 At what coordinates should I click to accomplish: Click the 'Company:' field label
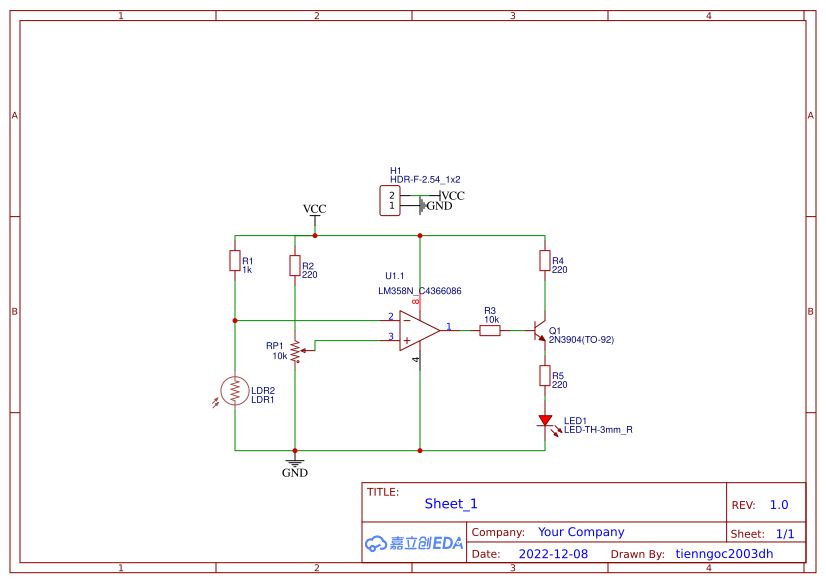(x=498, y=532)
